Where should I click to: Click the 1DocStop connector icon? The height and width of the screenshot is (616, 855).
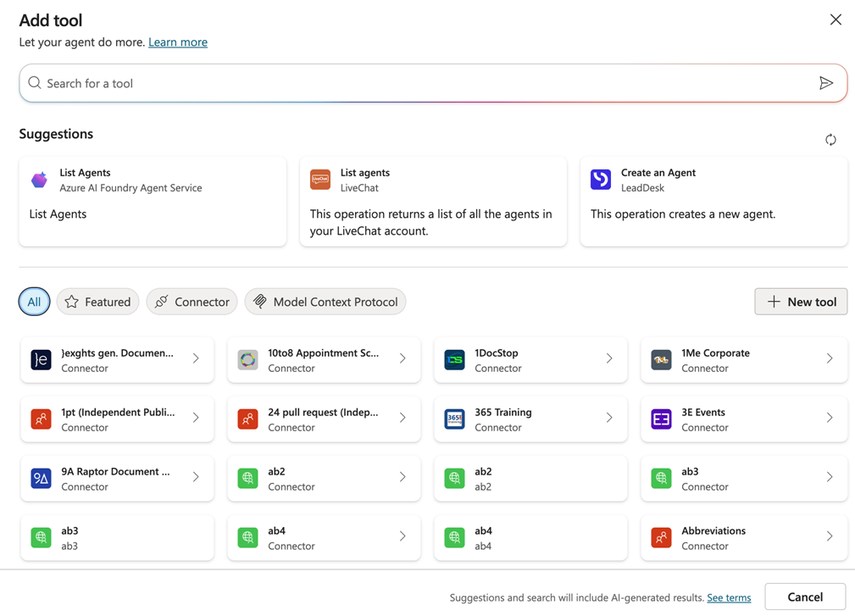click(454, 359)
